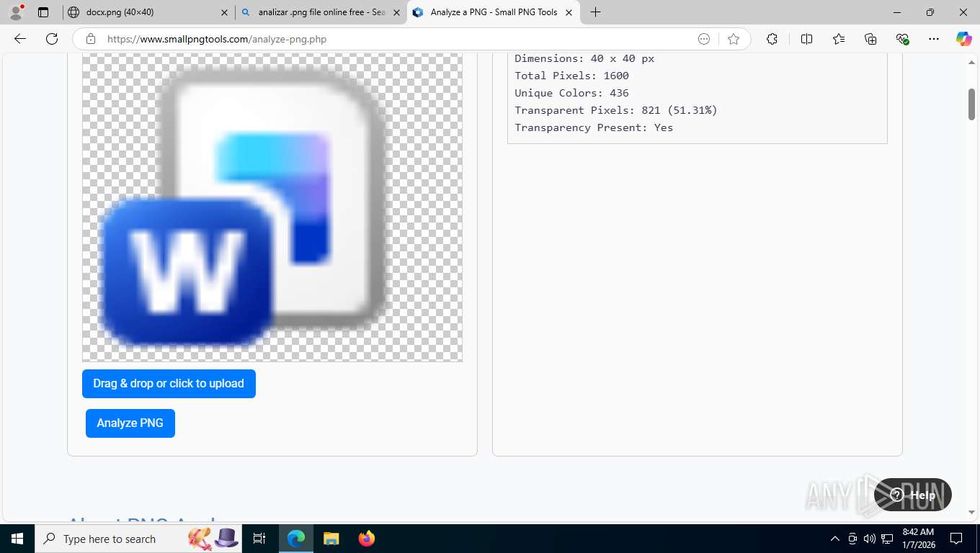Open the feedback smiley icon in address bar
This screenshot has height=553, width=980.
[x=704, y=39]
